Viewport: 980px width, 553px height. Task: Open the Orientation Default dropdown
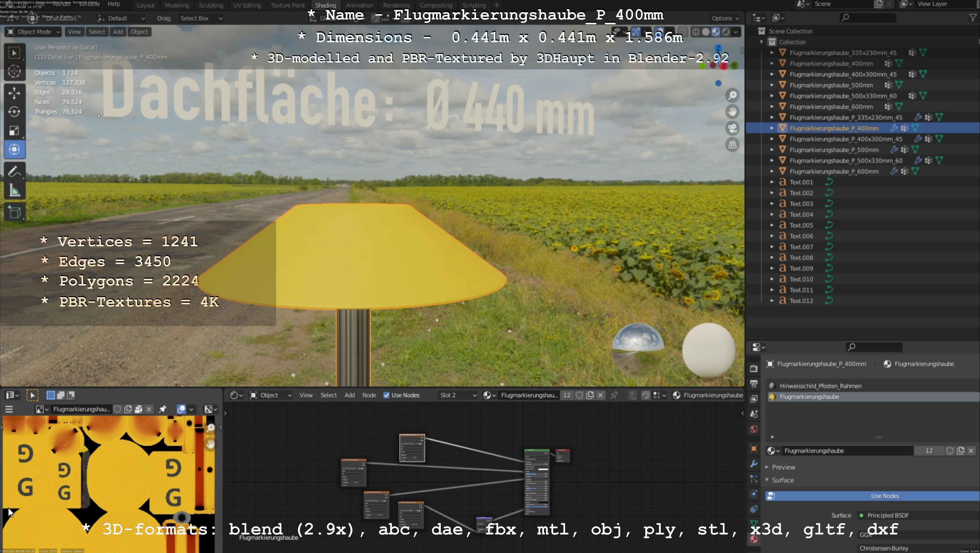click(x=121, y=18)
